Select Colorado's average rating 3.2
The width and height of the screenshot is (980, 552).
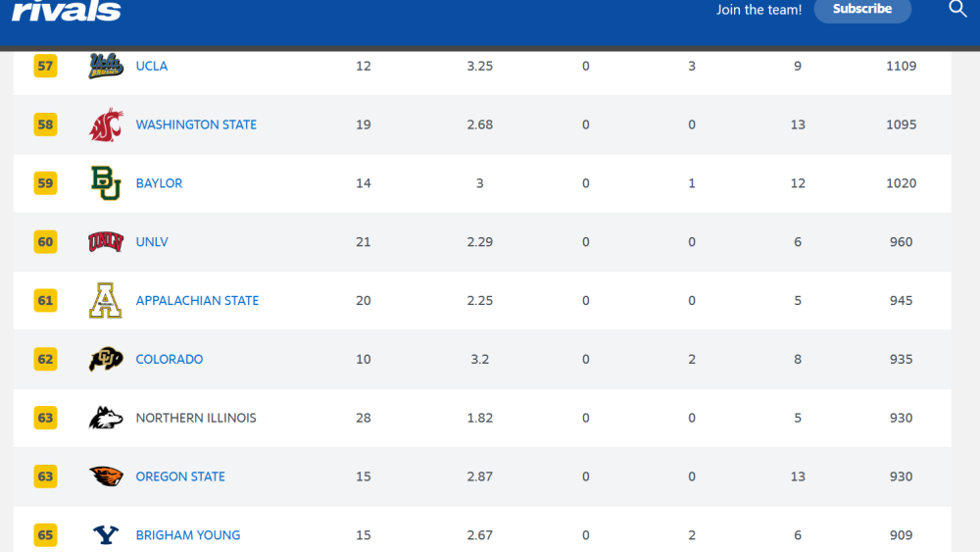click(x=480, y=360)
